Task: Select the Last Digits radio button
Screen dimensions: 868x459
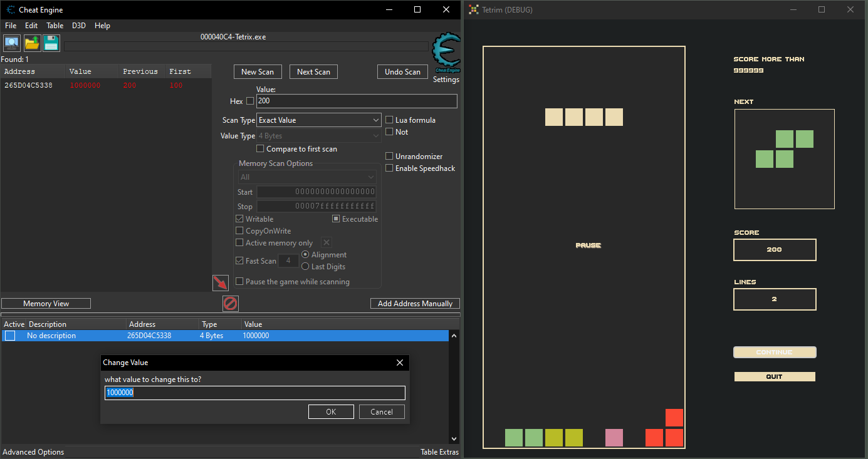Action: coord(306,266)
